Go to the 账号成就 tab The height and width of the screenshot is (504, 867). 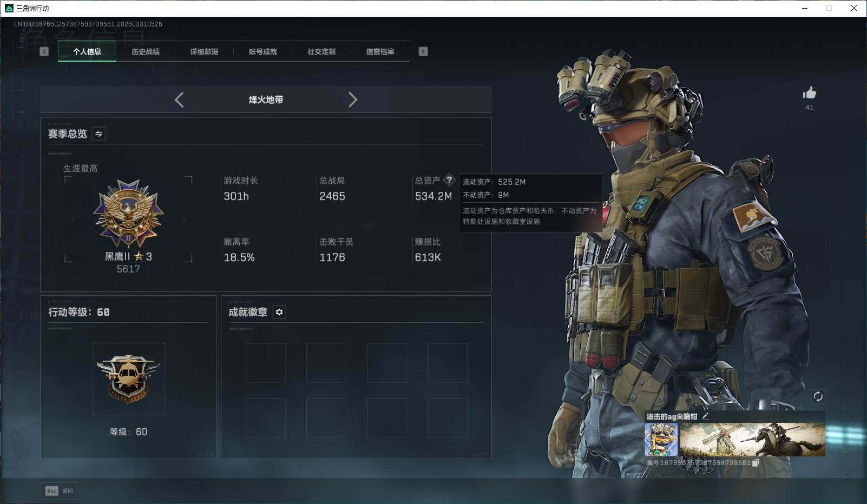coord(262,51)
